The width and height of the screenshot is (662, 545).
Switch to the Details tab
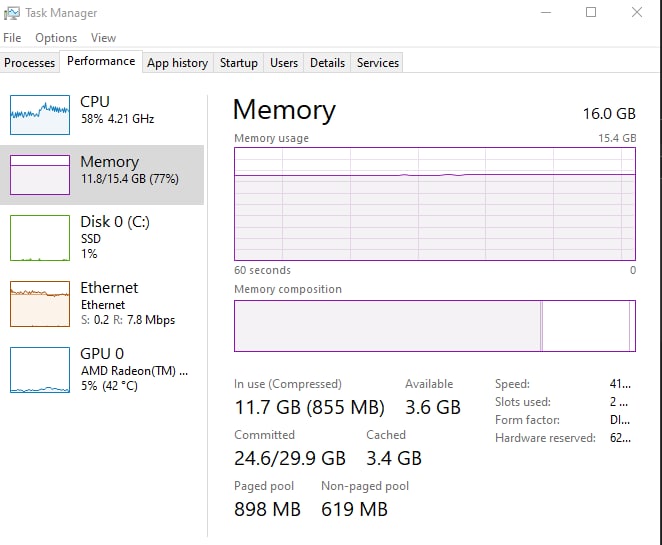pos(327,63)
